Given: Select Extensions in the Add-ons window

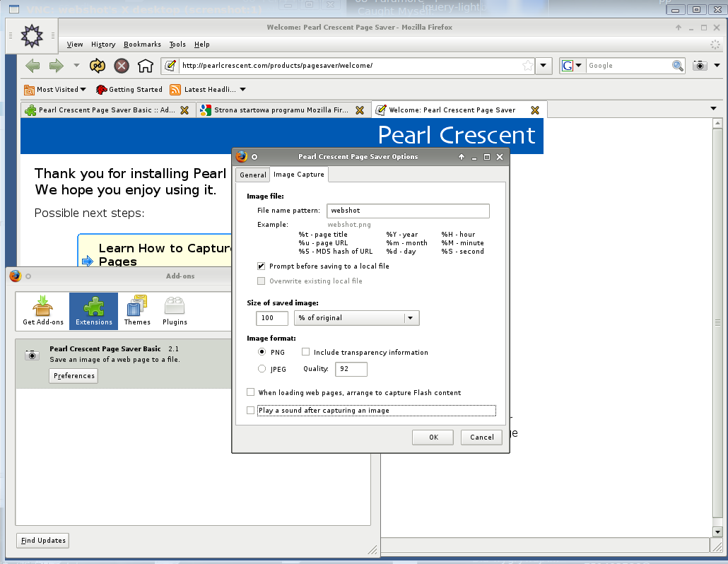Looking at the screenshot, I should coord(94,311).
